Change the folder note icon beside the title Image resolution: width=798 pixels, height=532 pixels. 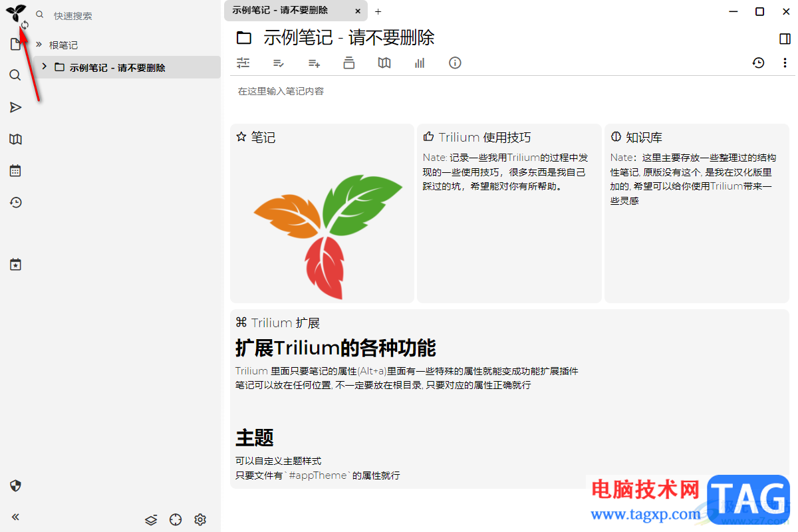244,38
